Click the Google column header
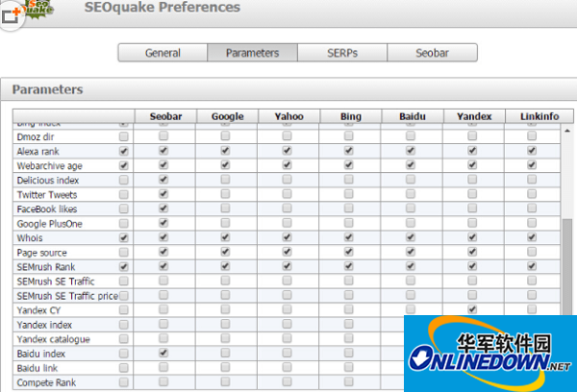 pos(227,116)
